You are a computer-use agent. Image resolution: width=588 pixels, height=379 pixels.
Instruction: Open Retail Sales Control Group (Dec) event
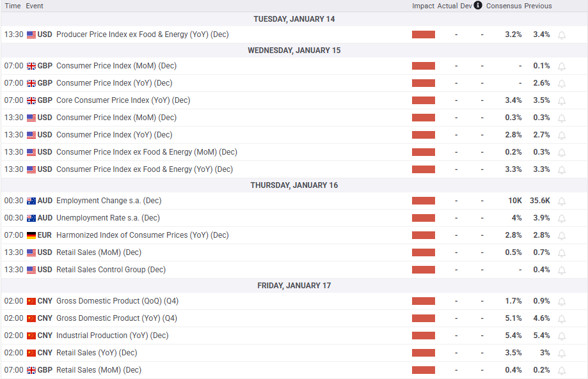(x=111, y=270)
